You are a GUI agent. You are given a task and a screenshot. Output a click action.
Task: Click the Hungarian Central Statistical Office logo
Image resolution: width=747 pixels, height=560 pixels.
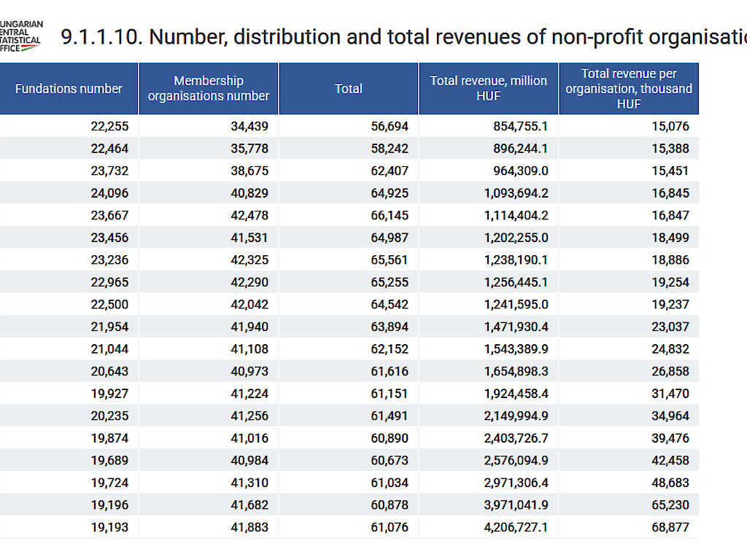[x=20, y=36]
